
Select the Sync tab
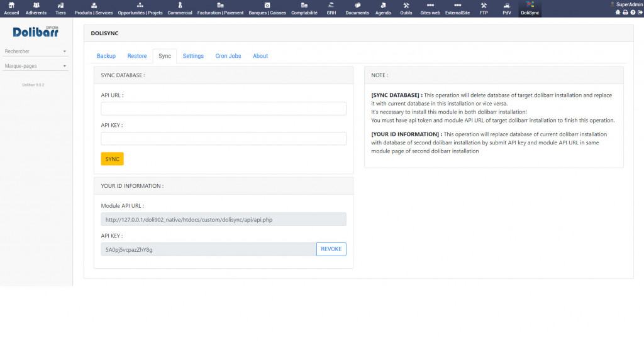click(165, 56)
